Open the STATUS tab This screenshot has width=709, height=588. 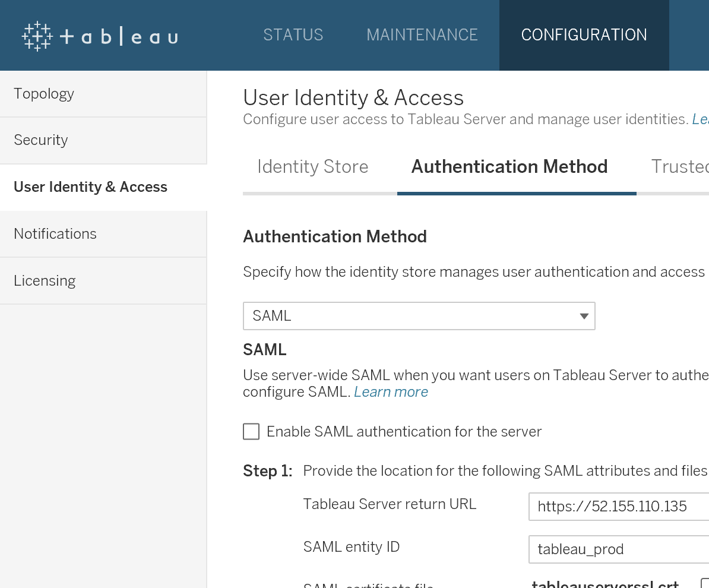(293, 35)
